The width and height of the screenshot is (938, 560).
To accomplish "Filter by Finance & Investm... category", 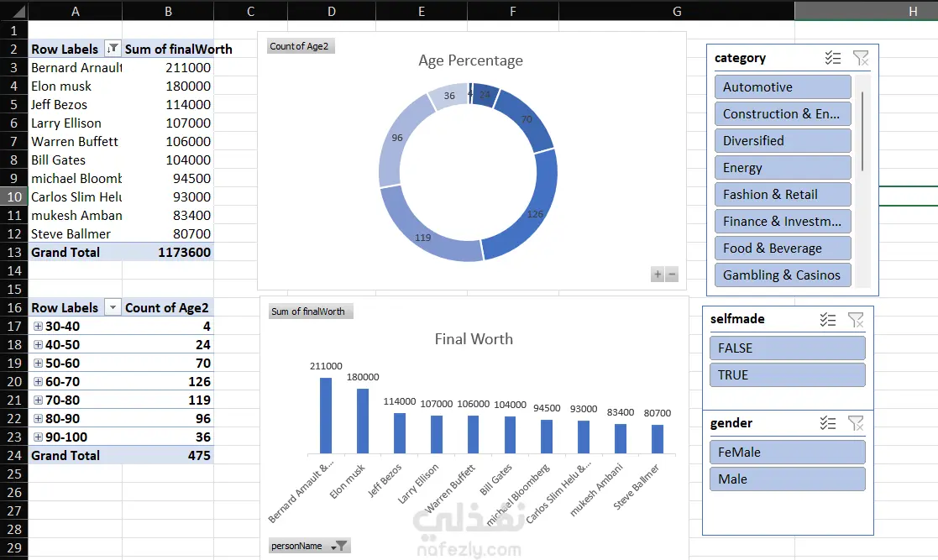I will point(783,222).
